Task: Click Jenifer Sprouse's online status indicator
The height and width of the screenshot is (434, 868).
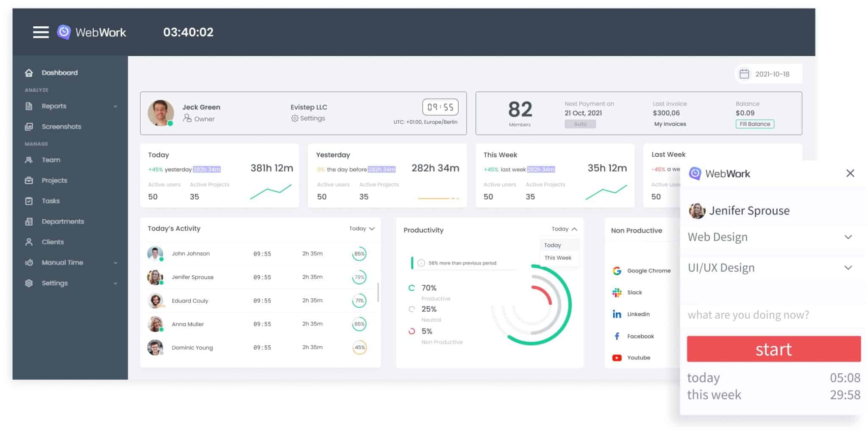Action: click(x=162, y=283)
